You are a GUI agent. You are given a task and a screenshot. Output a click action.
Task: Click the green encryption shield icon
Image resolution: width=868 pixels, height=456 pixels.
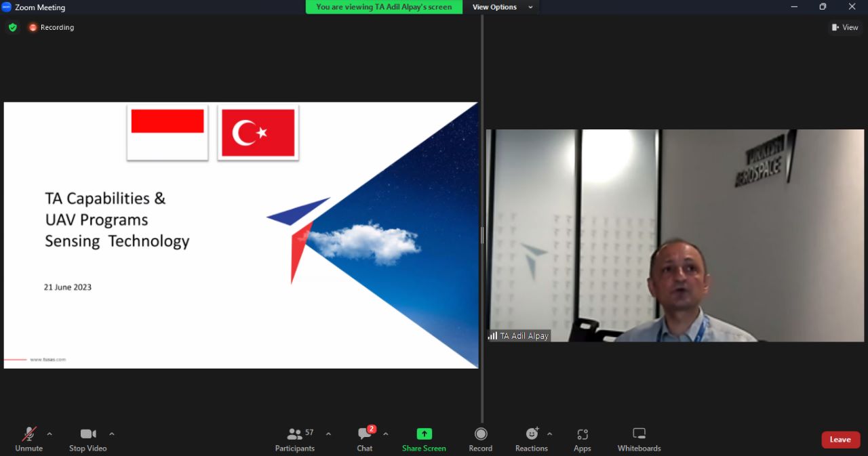coord(12,27)
